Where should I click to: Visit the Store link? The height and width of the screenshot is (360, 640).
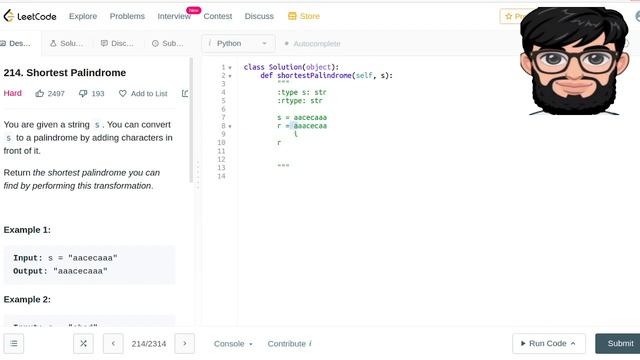click(310, 16)
